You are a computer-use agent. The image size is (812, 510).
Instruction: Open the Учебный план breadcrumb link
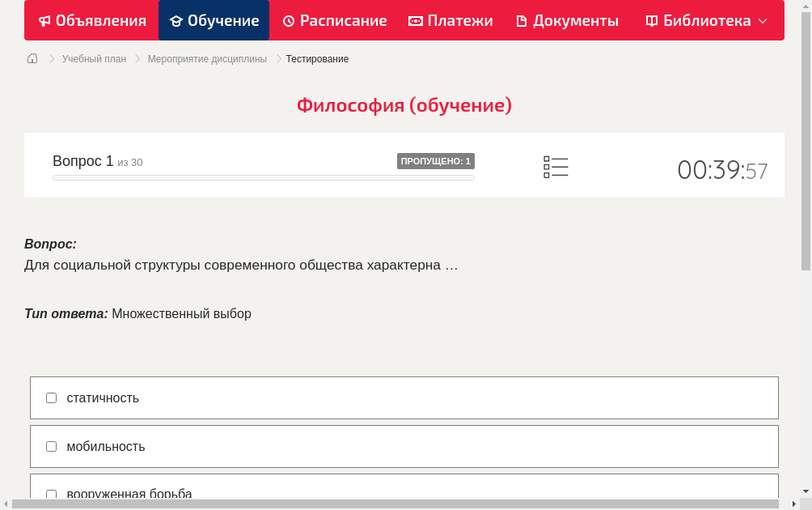pyautogui.click(x=92, y=58)
